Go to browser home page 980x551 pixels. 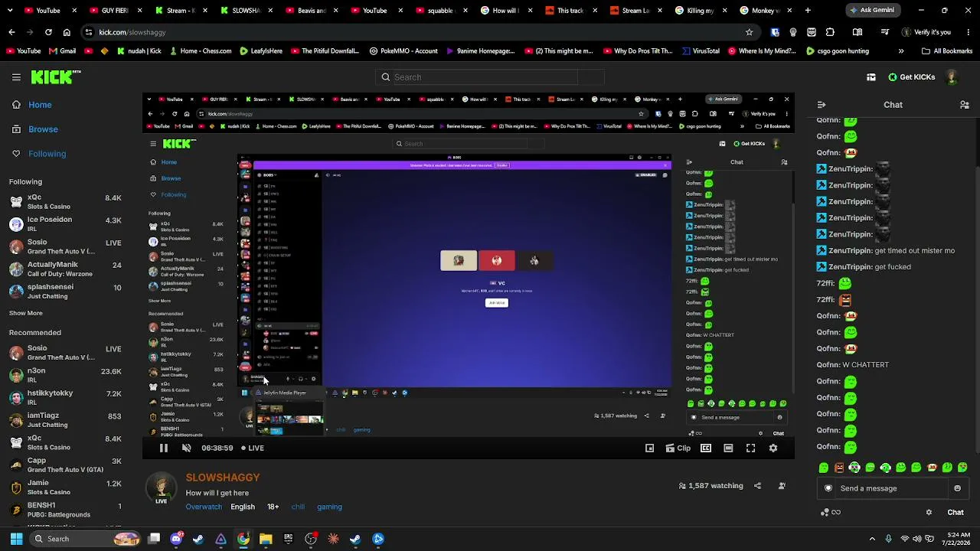click(x=67, y=32)
